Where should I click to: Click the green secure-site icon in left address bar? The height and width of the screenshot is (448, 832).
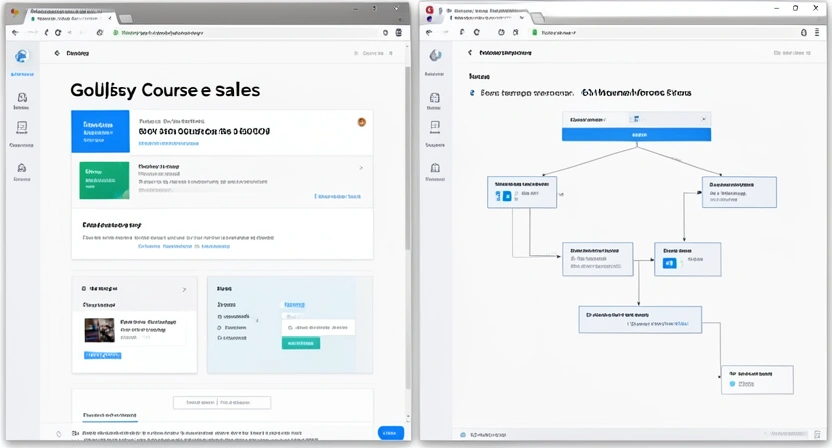point(115,32)
